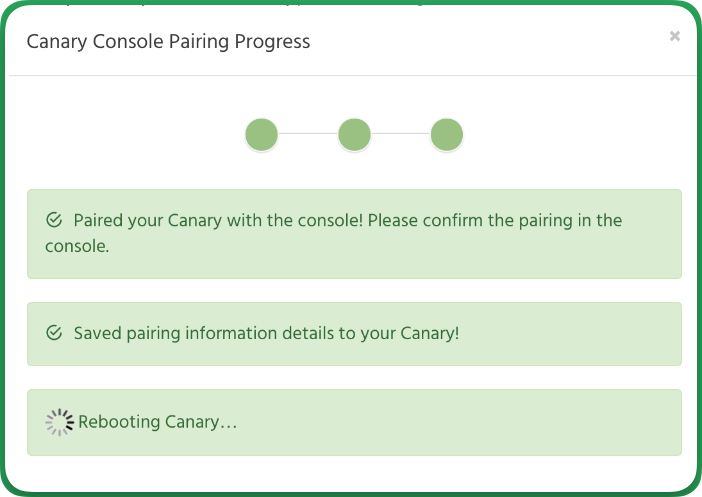
Task: Select the middle green progress step circle
Action: coord(354,134)
